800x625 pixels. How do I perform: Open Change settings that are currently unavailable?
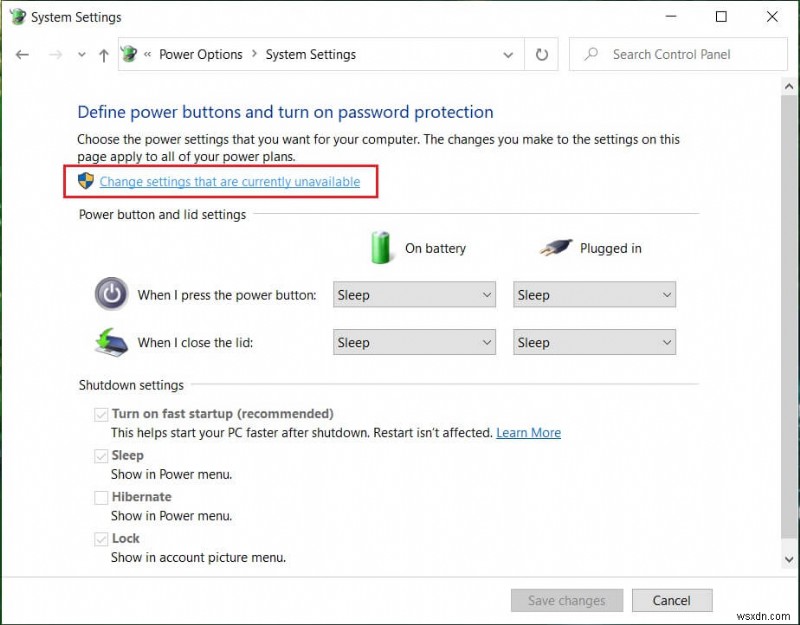229,181
